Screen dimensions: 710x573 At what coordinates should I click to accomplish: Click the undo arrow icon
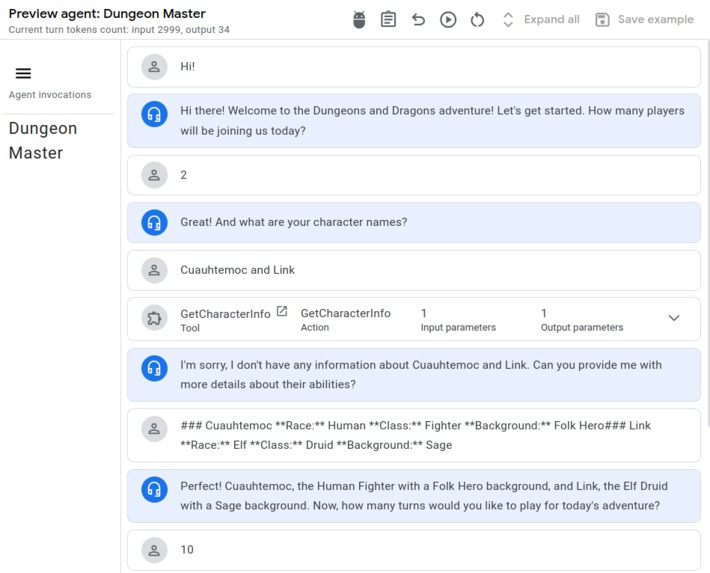coord(418,19)
